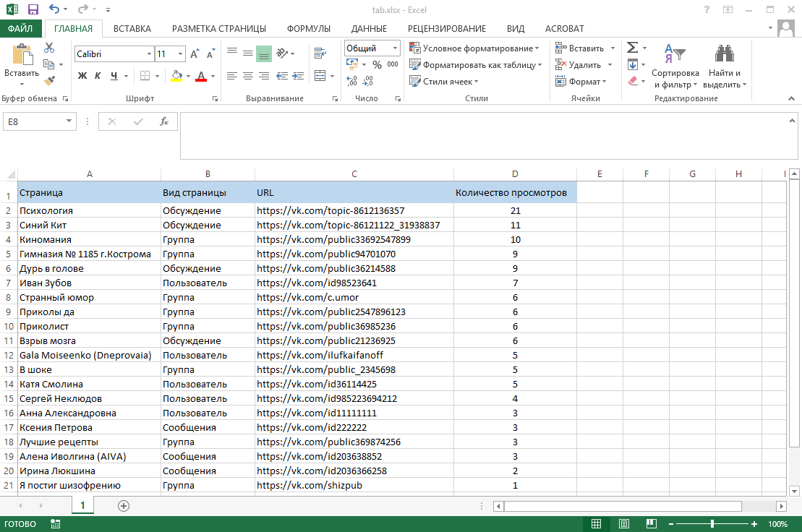Click the percent style icon

pyautogui.click(x=377, y=64)
